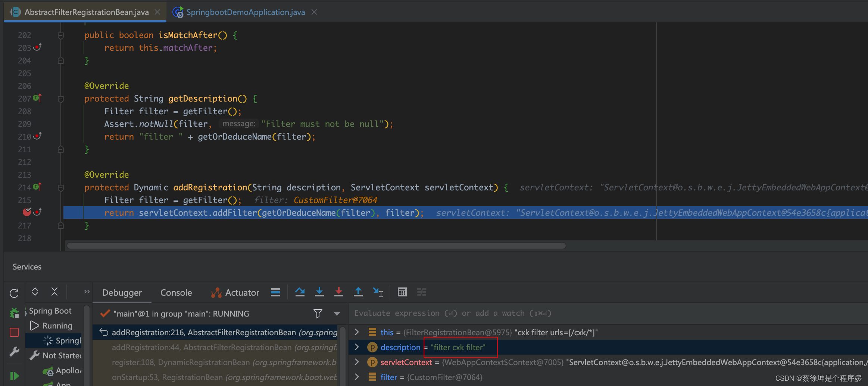
Task: Click the override marker icon at line 207
Action: (37, 98)
